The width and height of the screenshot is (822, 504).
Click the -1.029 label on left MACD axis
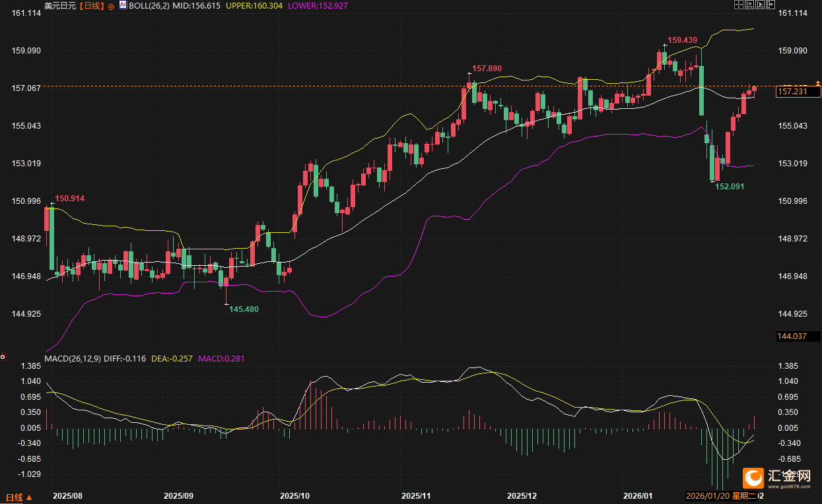(30, 474)
